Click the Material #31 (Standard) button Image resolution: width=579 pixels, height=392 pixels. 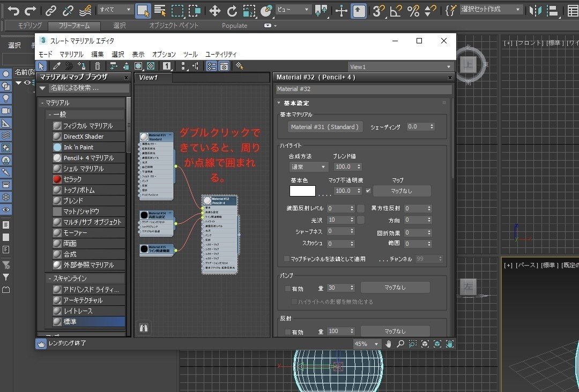click(325, 127)
